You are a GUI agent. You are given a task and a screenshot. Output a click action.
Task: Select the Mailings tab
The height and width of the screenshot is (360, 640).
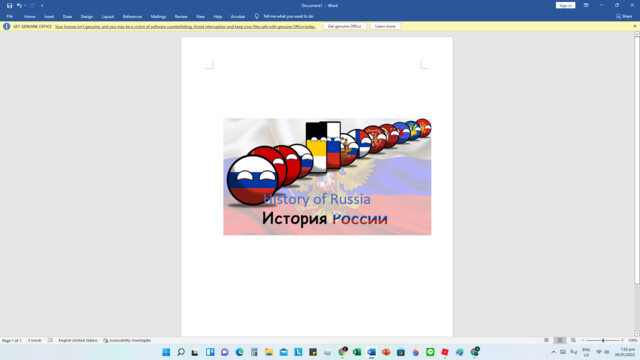click(x=158, y=16)
